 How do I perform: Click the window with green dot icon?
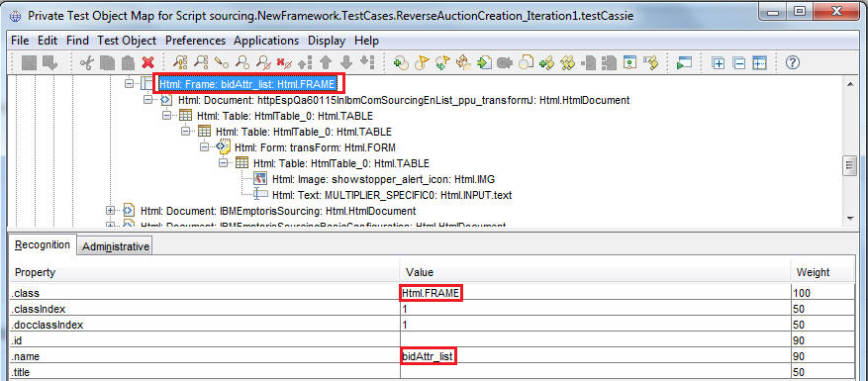click(629, 62)
